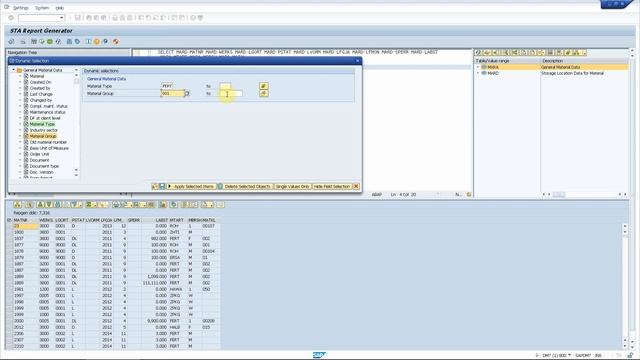Viewport: 640px width, 360px height.
Task: Click the green Enter checkmark in top toolbar
Action: click(x=11, y=18)
